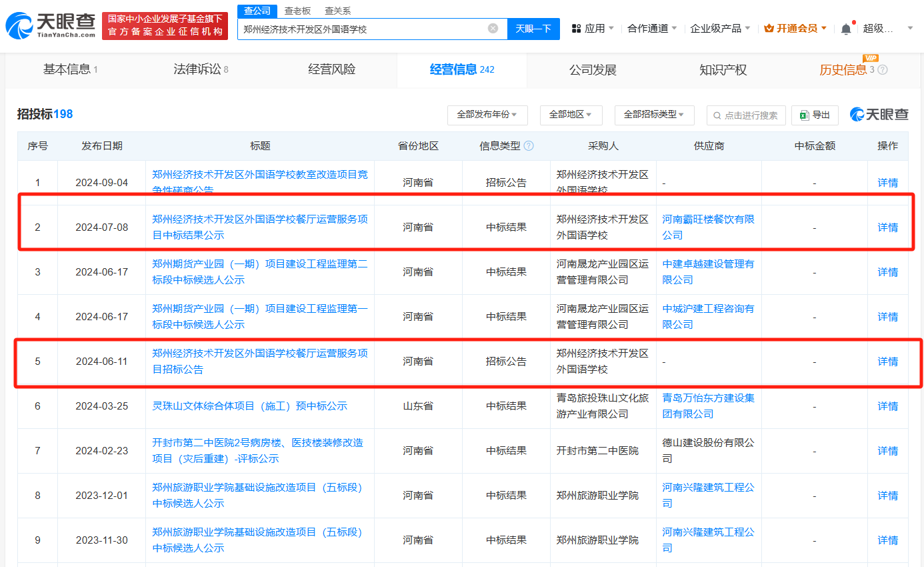The image size is (924, 567).
Task: Open the 知识产权 tab
Action: pyautogui.click(x=723, y=69)
